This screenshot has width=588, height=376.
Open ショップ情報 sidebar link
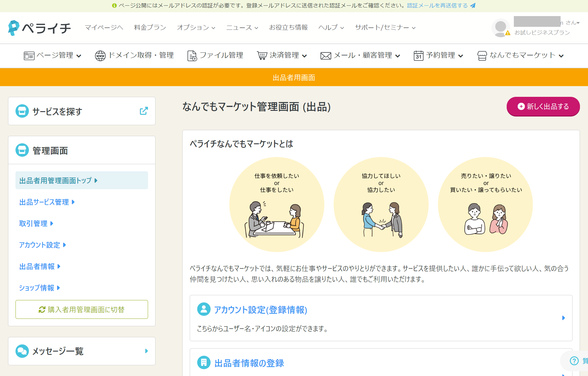(x=39, y=288)
